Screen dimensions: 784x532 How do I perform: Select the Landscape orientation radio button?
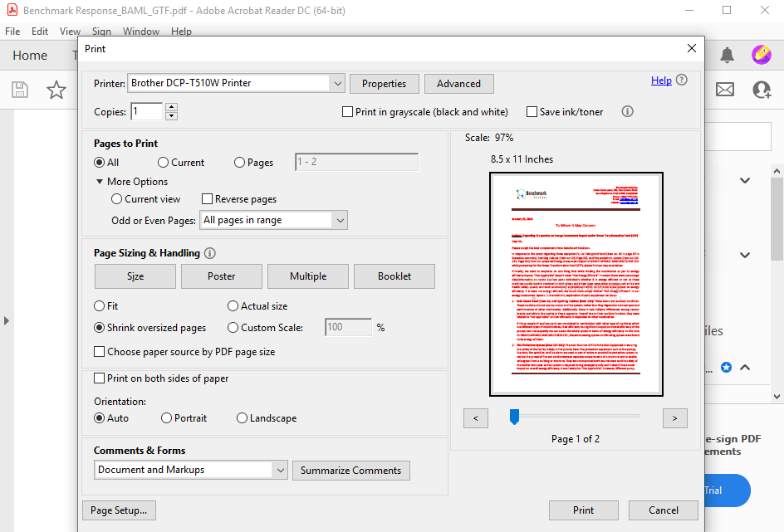tap(242, 417)
